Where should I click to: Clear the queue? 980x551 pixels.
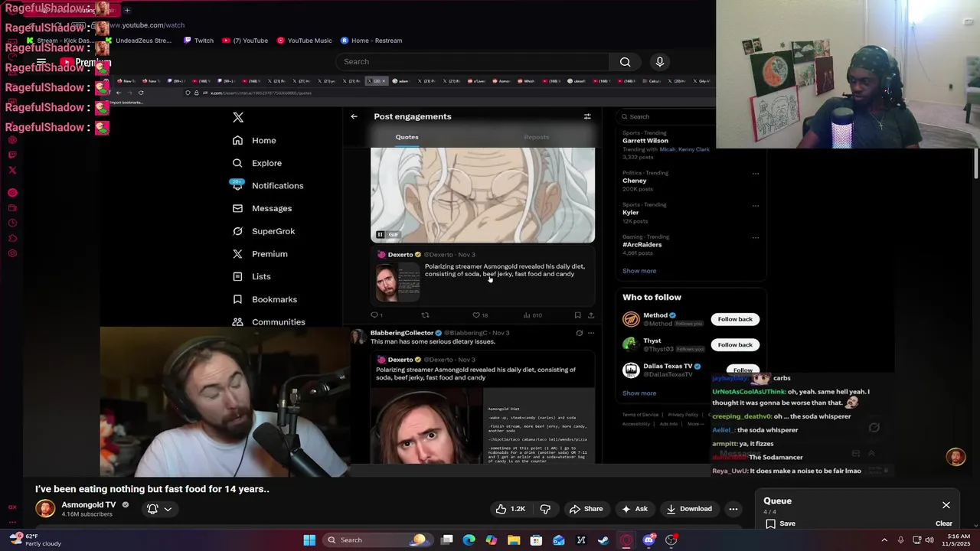click(x=944, y=523)
